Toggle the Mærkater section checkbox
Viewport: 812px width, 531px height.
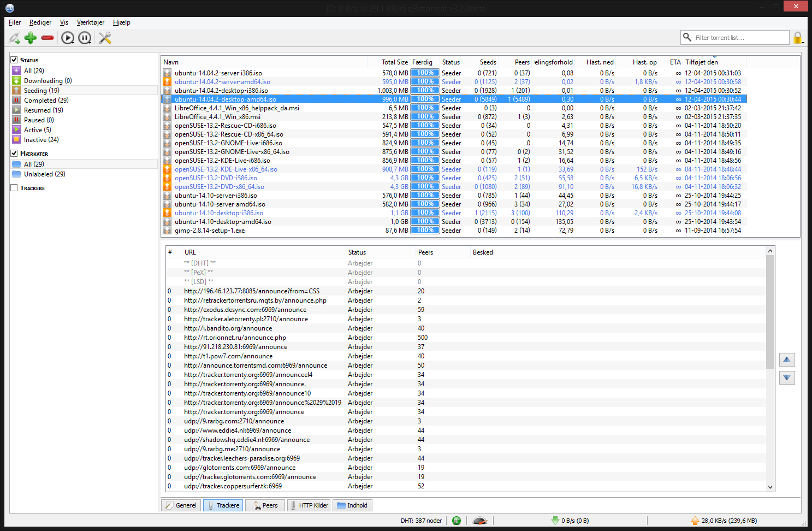[x=14, y=153]
